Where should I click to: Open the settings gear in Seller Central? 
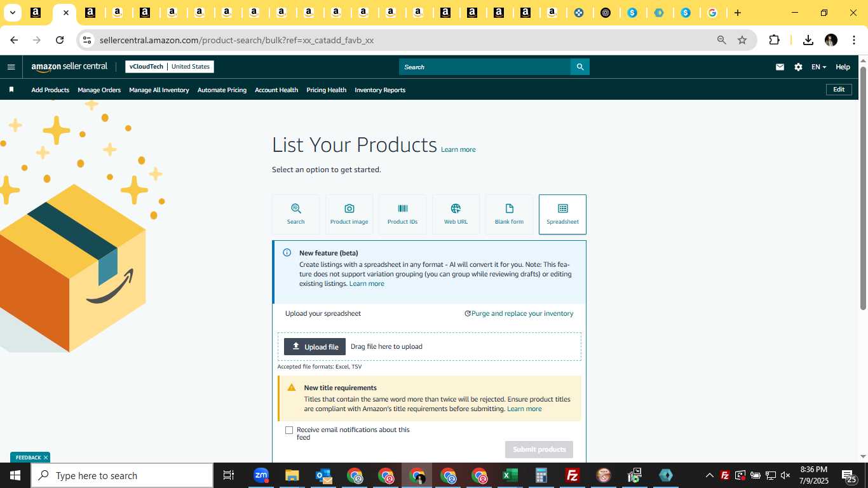798,67
